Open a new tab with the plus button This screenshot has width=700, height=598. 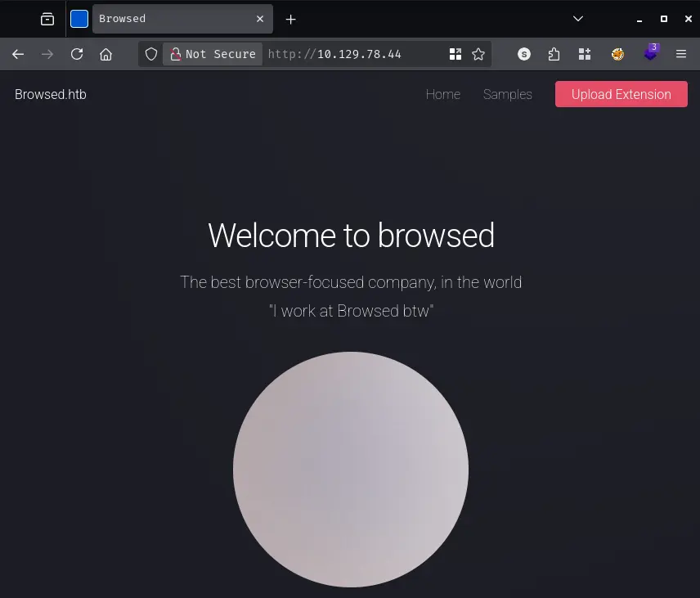pyautogui.click(x=290, y=19)
